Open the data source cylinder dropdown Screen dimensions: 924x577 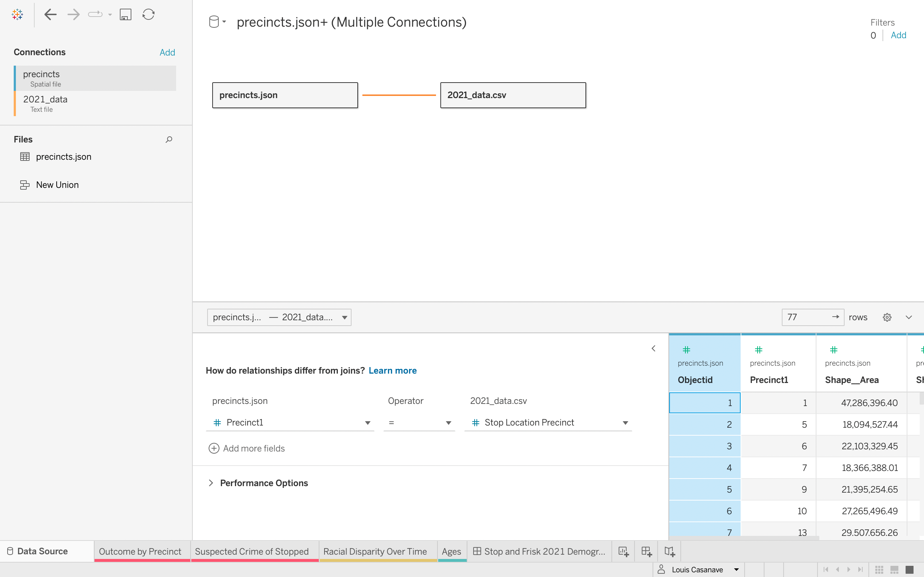[x=217, y=22]
